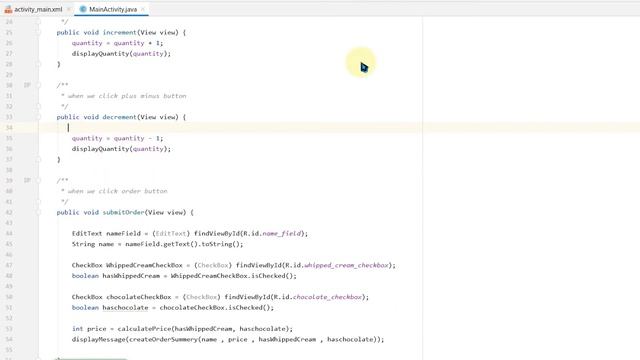
Task: Close the activity_main.xml tab
Action: coord(69,9)
